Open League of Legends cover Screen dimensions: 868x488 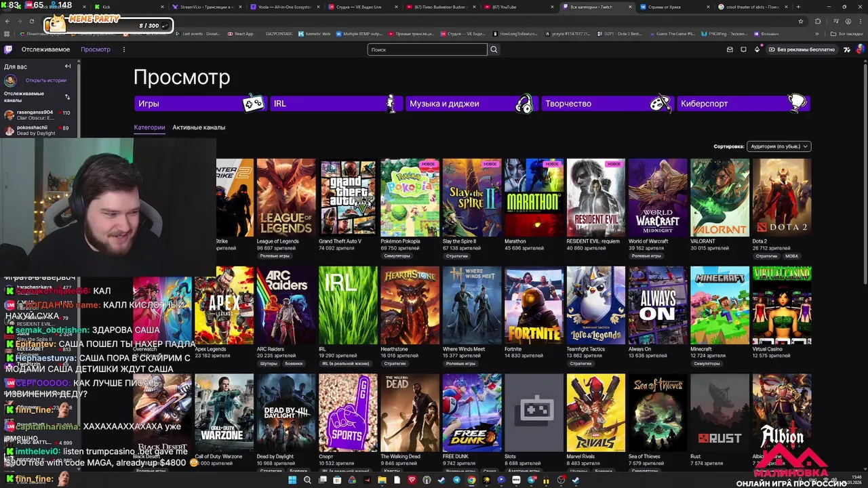286,198
